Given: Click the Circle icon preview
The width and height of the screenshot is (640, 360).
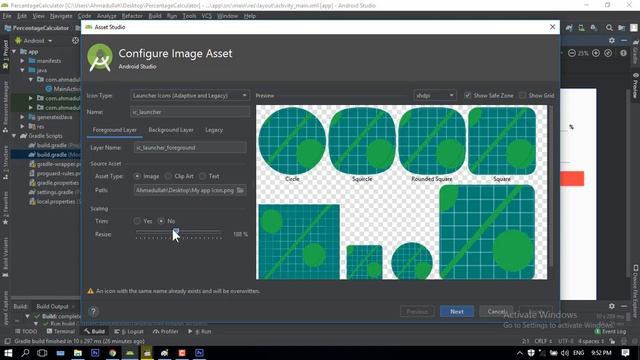Looking at the screenshot, I should pyautogui.click(x=292, y=141).
